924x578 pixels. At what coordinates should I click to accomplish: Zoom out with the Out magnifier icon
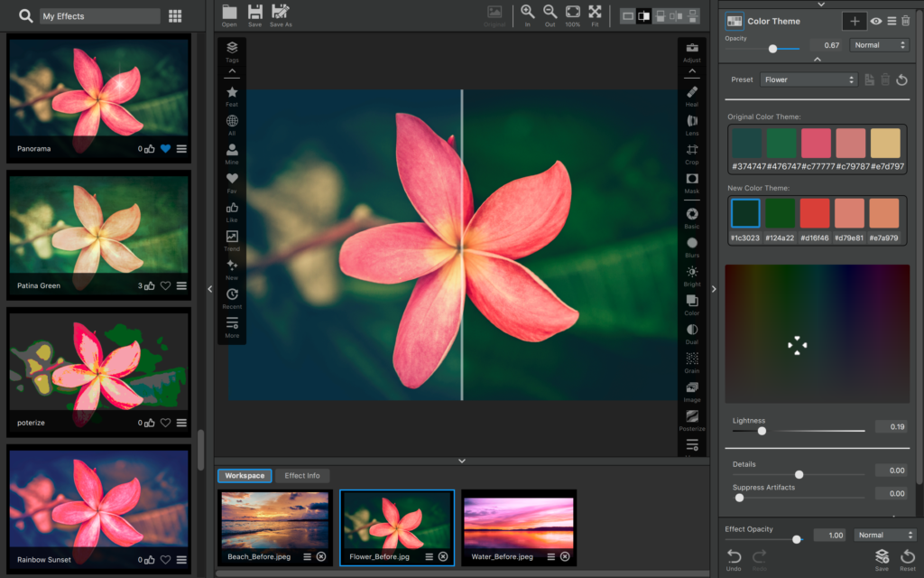550,15
